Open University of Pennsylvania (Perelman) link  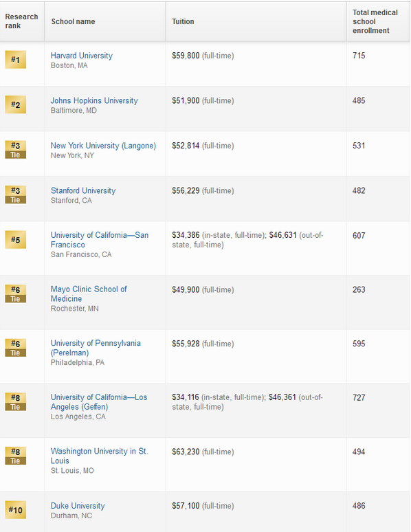point(96,348)
